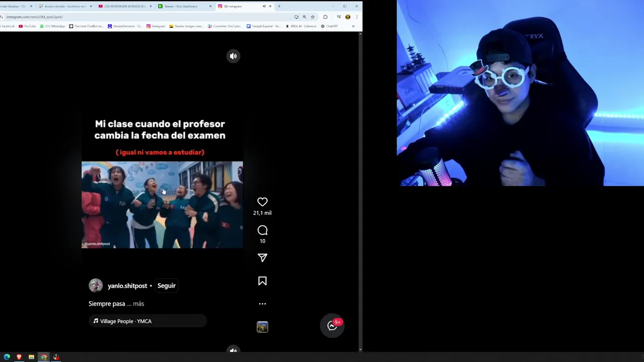Follow yanlo.shitpost with Seguir button

pos(167,286)
